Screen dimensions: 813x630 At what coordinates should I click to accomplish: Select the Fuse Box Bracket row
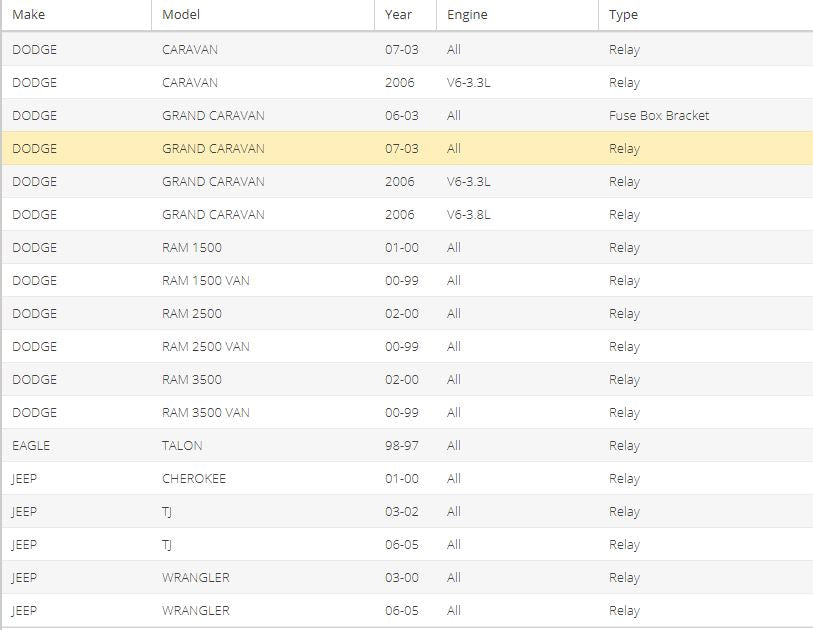coord(408,115)
